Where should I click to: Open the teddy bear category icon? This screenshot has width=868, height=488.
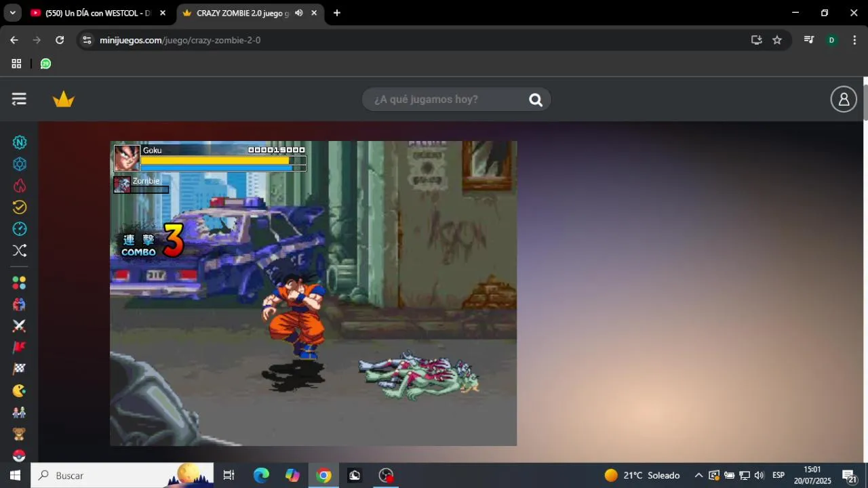[x=20, y=434]
